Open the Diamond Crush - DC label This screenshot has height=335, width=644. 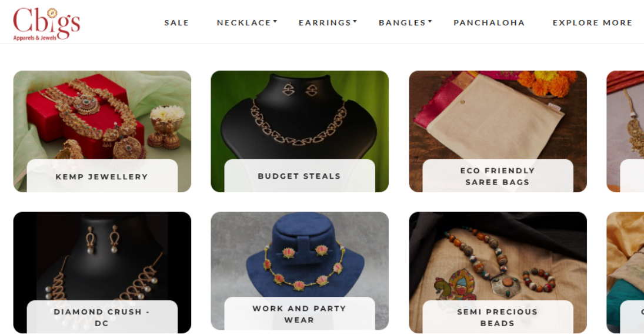point(102,317)
